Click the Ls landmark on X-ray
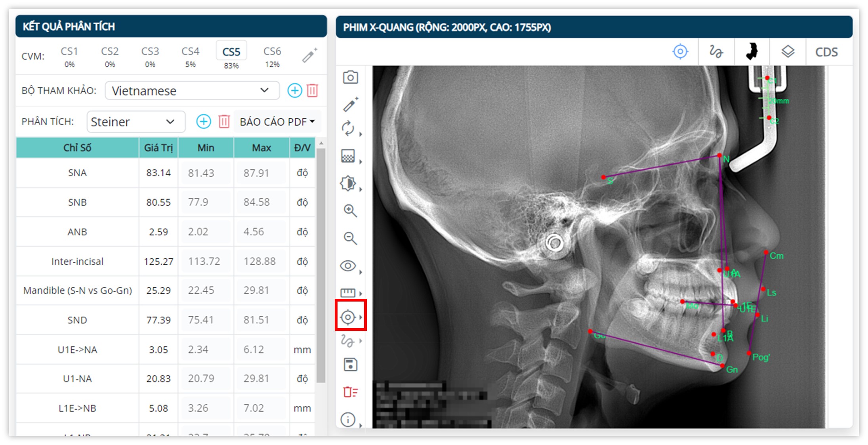 (763, 289)
